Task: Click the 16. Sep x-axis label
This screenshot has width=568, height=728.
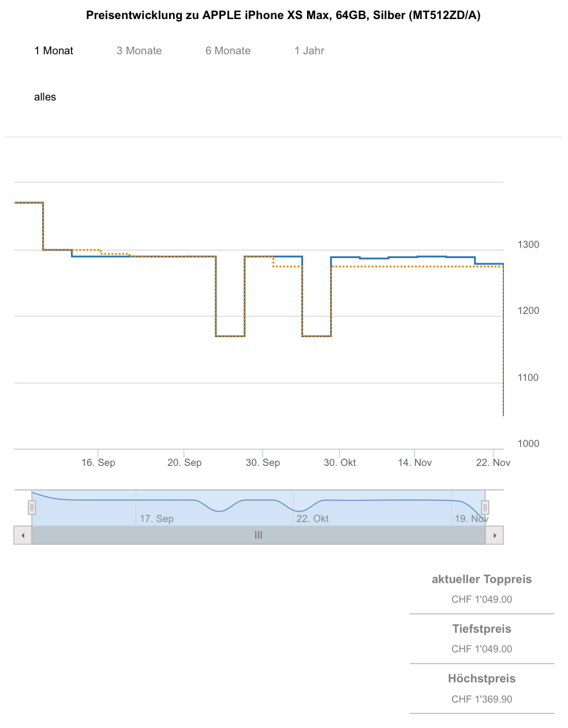Action: [x=98, y=462]
